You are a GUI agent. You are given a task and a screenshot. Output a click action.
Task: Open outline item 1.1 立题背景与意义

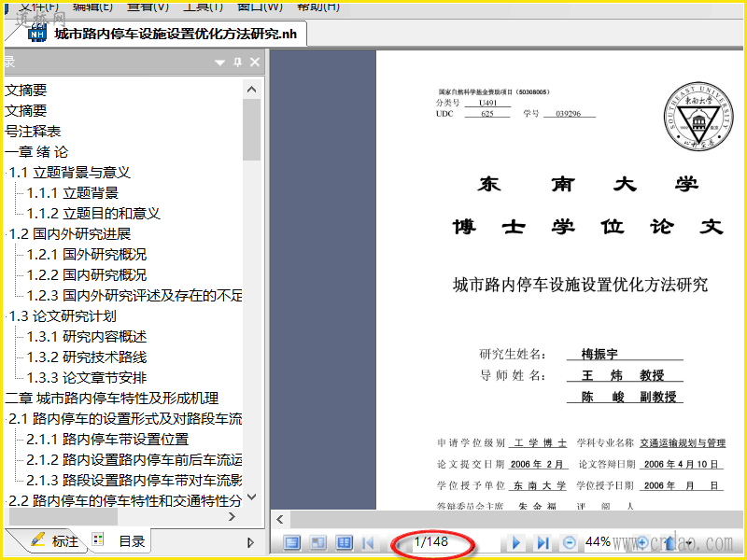(x=69, y=173)
